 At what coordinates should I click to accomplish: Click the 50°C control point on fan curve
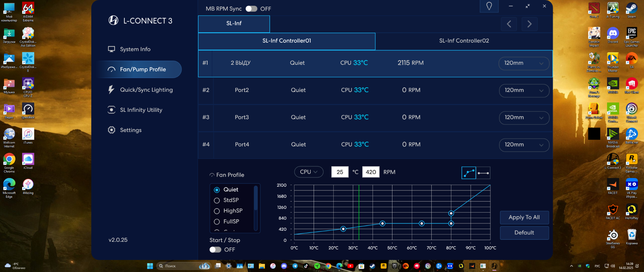382,223
